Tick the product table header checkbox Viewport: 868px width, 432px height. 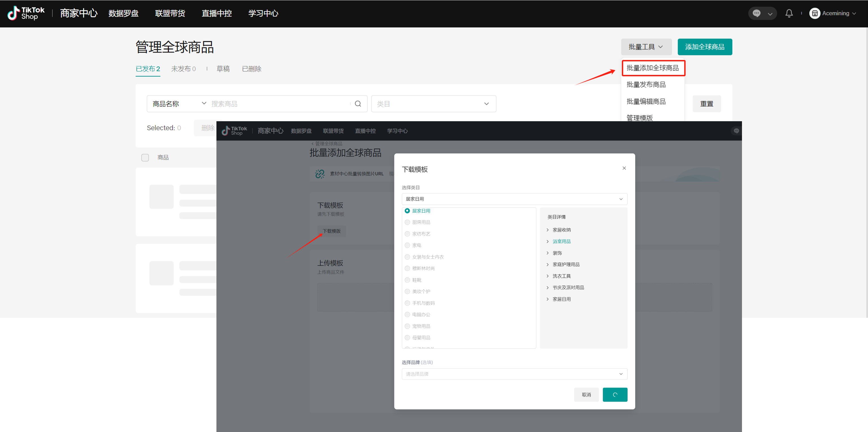tap(145, 157)
